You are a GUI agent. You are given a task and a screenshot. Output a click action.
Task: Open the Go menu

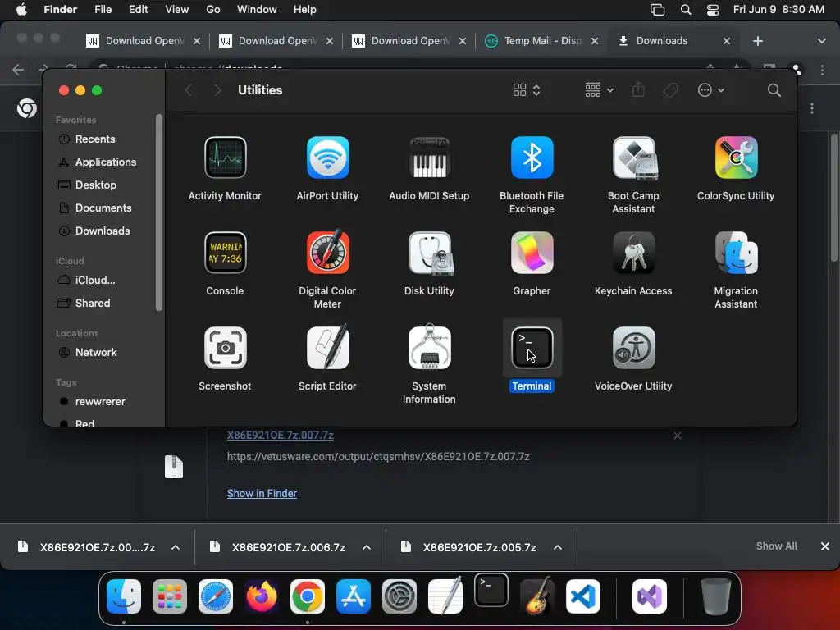[213, 10]
